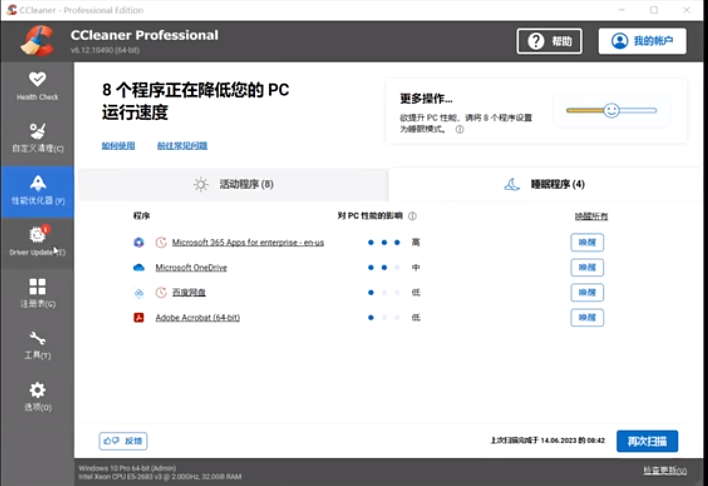The image size is (708, 486).
Task: Click 检查更新 check for updates link
Action: click(x=665, y=471)
